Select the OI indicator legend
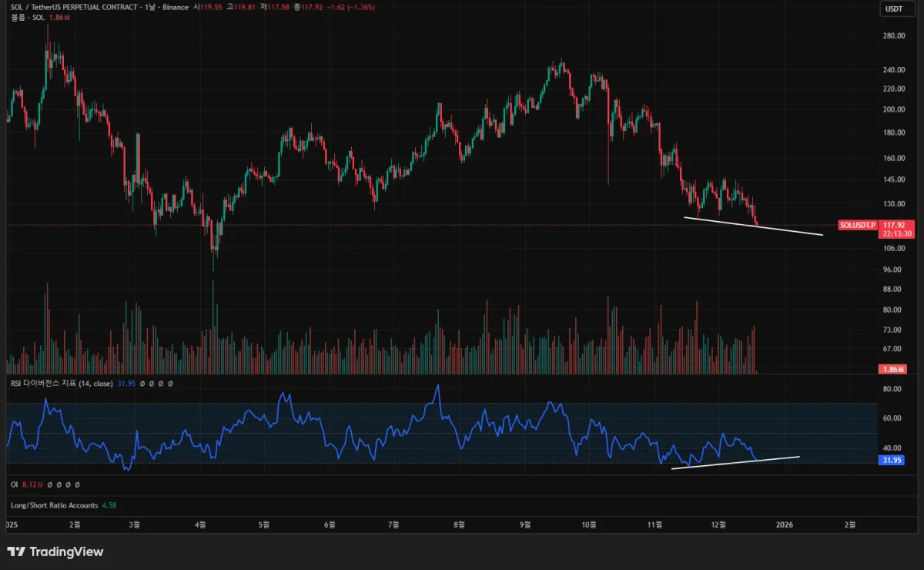The image size is (924, 570). (14, 484)
